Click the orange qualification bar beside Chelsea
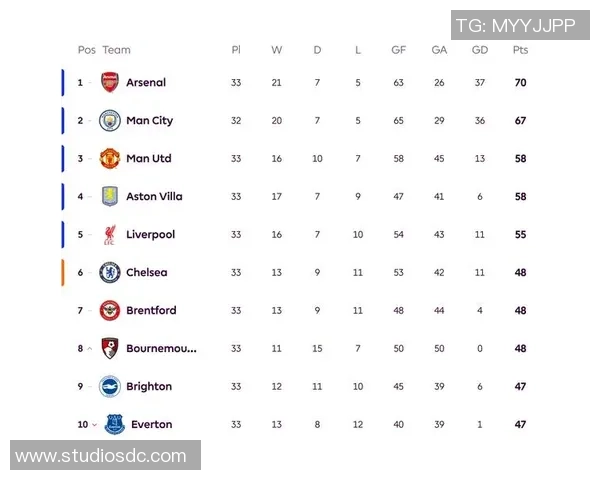This screenshot has height=480, width=600. (x=63, y=273)
